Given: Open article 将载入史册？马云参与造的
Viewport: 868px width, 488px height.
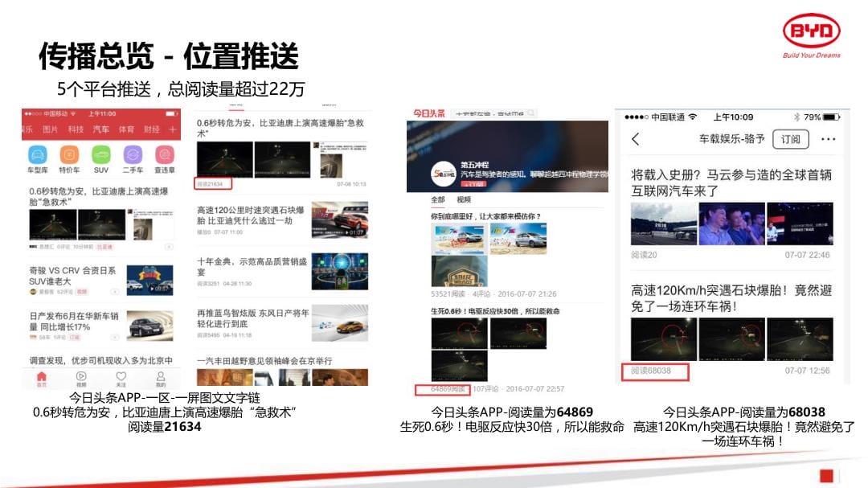Looking at the screenshot, I should (x=731, y=182).
